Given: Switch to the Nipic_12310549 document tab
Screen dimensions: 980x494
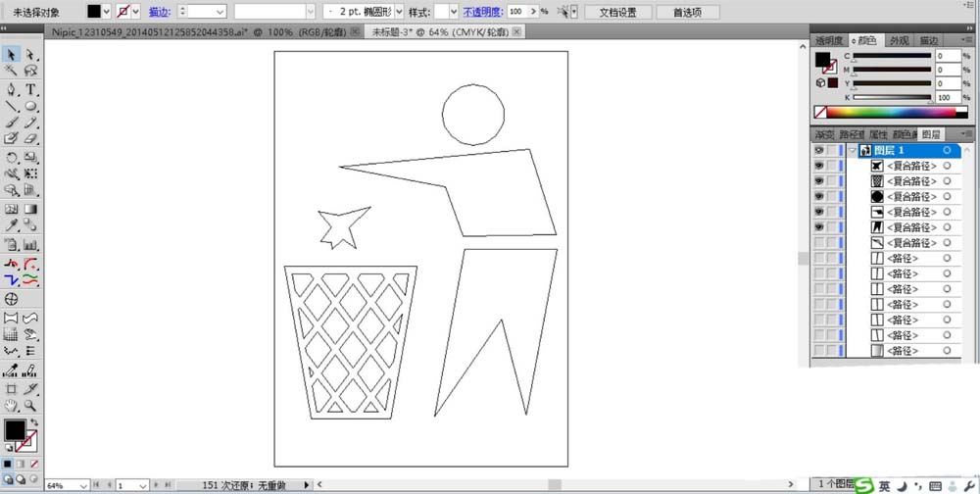Looking at the screenshot, I should (x=201, y=31).
